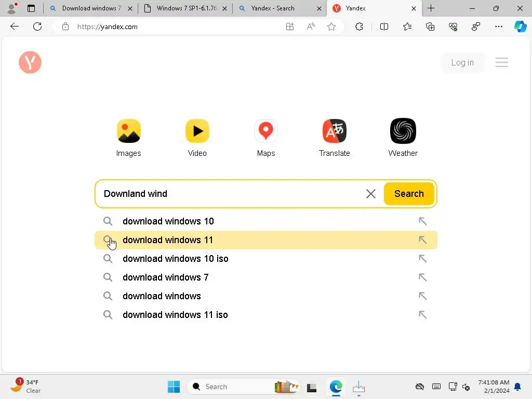Viewport: 532px width, 399px height.
Task: Close the 'Windows 7 SP1' tab
Action: click(224, 8)
